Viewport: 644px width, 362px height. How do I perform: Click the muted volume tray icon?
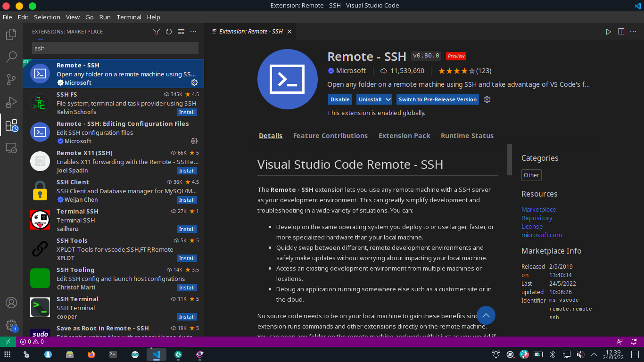(581, 354)
